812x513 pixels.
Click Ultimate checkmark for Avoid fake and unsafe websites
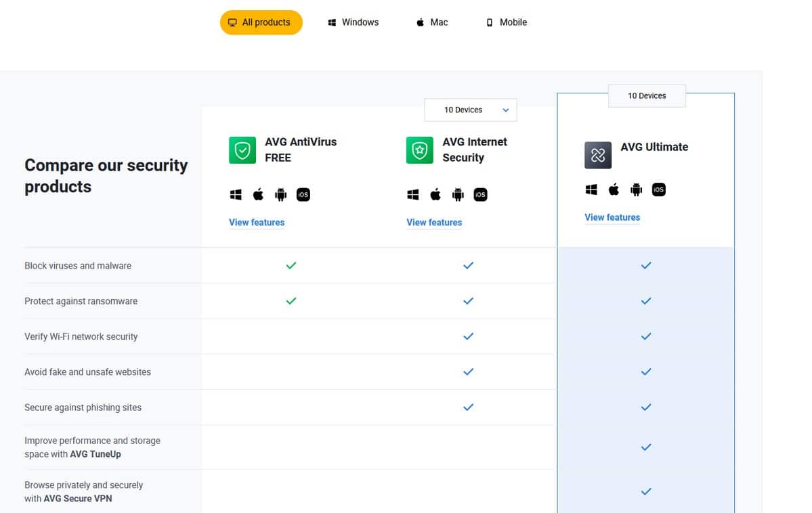click(x=646, y=372)
